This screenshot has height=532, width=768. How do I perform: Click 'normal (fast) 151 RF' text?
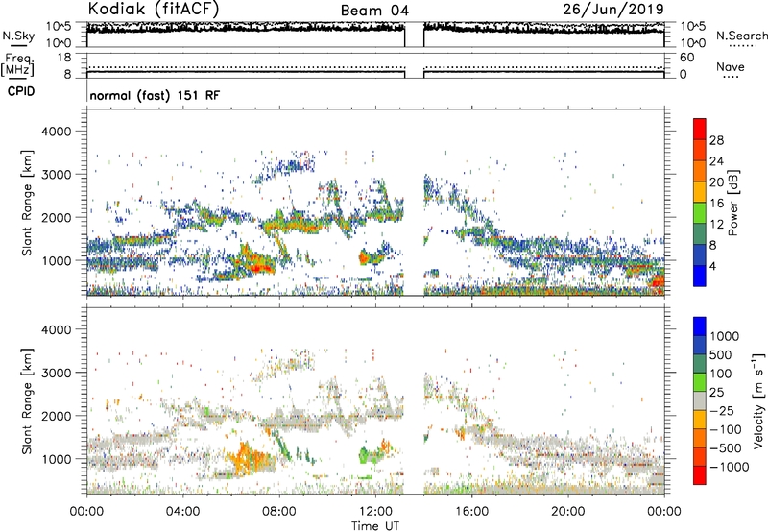(x=155, y=95)
